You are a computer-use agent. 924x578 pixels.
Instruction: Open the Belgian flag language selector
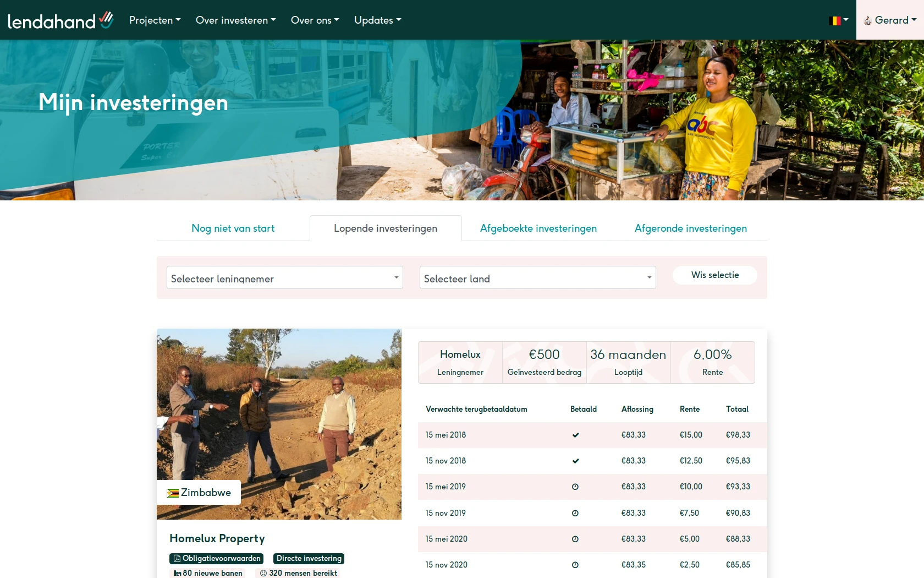click(x=838, y=20)
